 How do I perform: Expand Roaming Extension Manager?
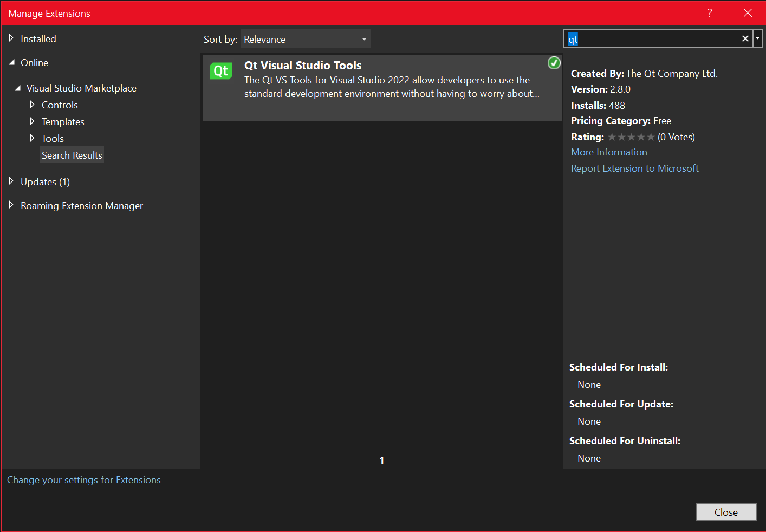click(11, 205)
